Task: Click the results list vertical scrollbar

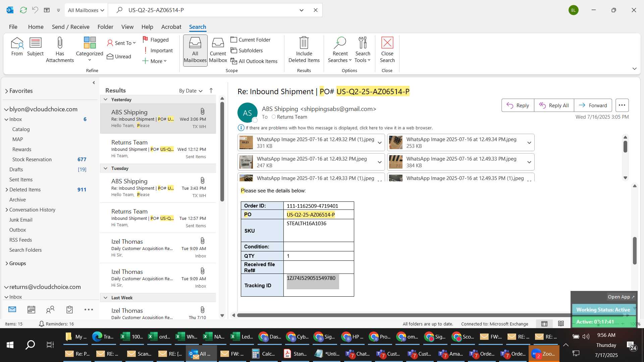Action: (222, 152)
